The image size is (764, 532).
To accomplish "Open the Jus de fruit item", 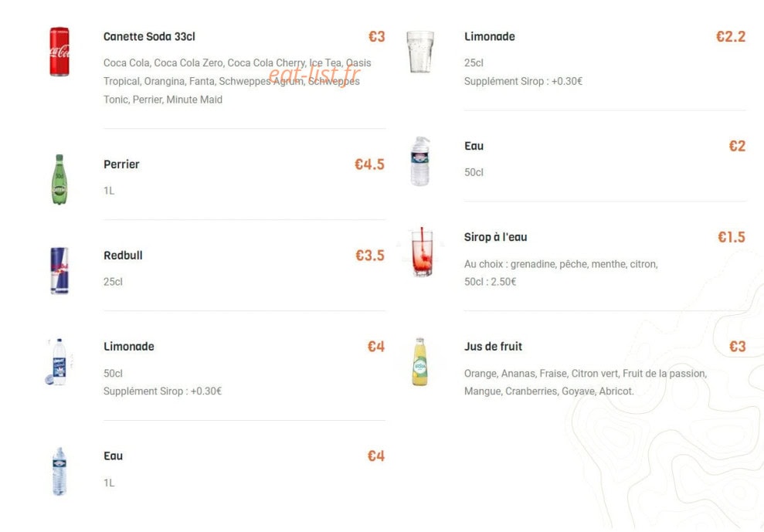I will [x=493, y=347].
